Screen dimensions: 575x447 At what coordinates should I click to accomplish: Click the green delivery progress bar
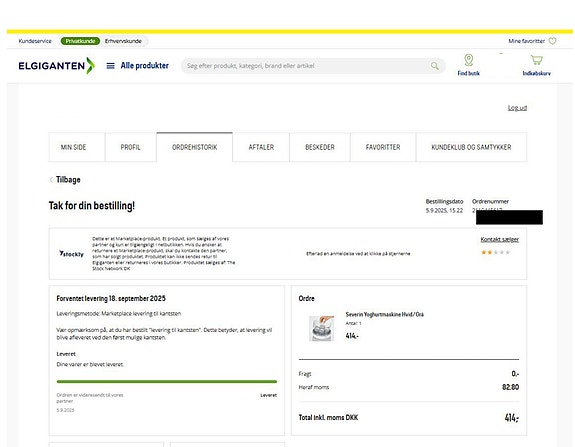tap(167, 381)
